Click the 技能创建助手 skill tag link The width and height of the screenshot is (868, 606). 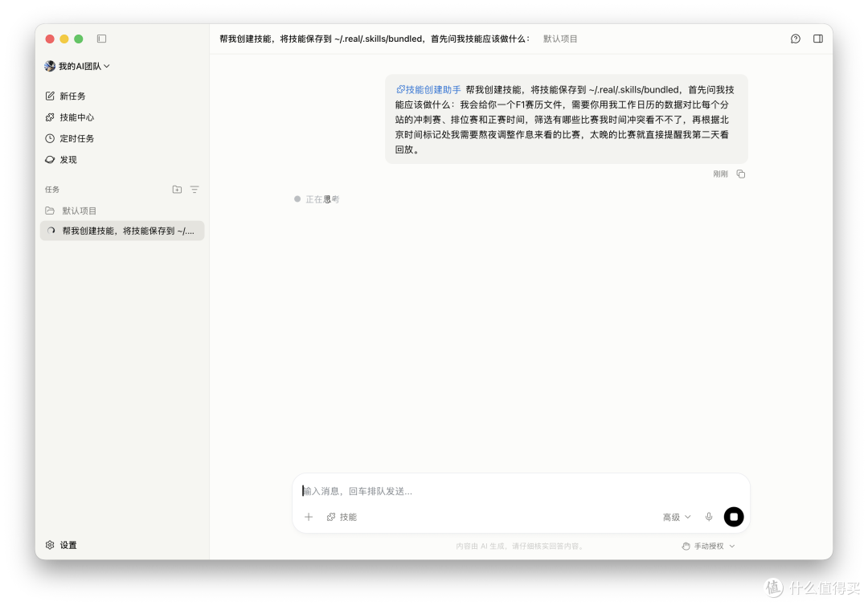428,90
